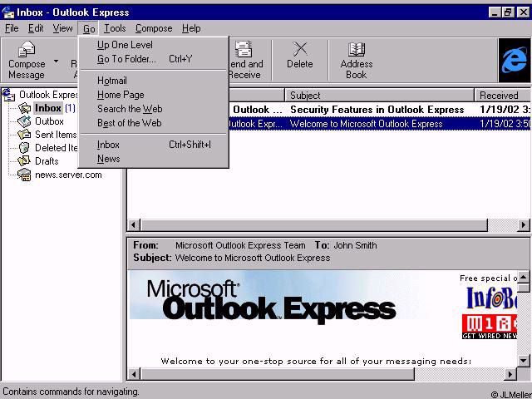Image resolution: width=532 pixels, height=399 pixels.
Task: Sort messages by Subject column header
Action: 379,96
